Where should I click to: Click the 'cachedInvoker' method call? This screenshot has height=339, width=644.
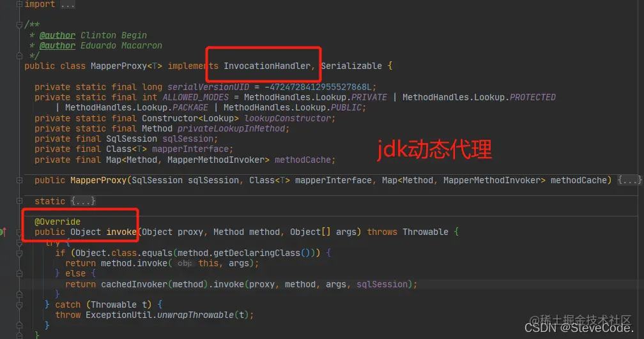[134, 285]
